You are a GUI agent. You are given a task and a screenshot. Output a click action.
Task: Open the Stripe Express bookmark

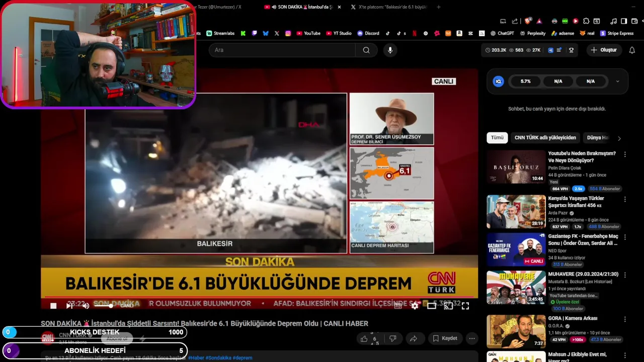click(x=617, y=33)
